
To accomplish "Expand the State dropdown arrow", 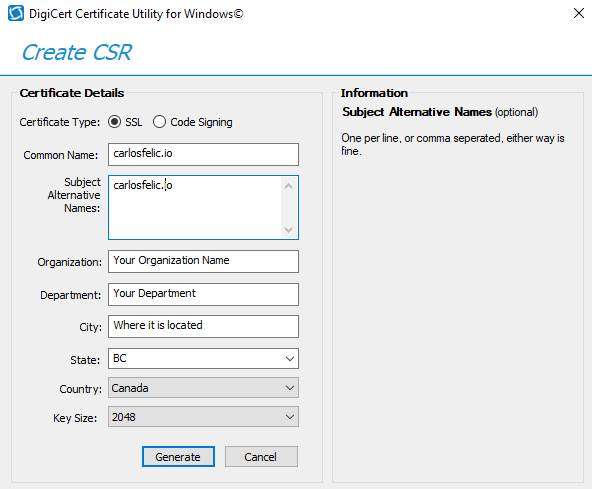I will [290, 359].
